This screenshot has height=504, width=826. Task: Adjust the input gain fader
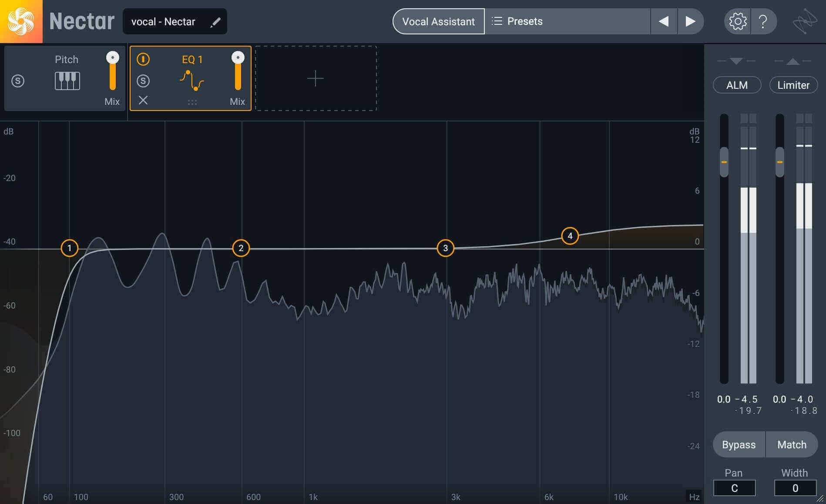pos(724,162)
